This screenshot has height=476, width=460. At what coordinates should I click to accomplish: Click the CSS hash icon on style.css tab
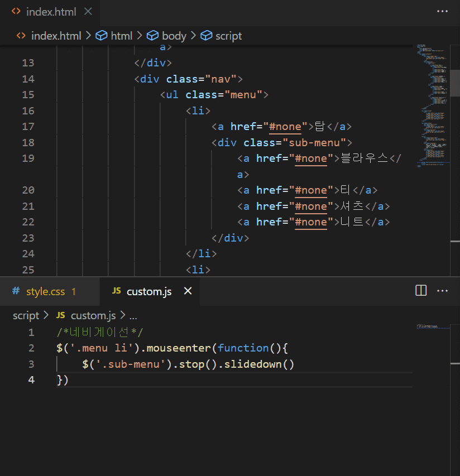(x=16, y=291)
